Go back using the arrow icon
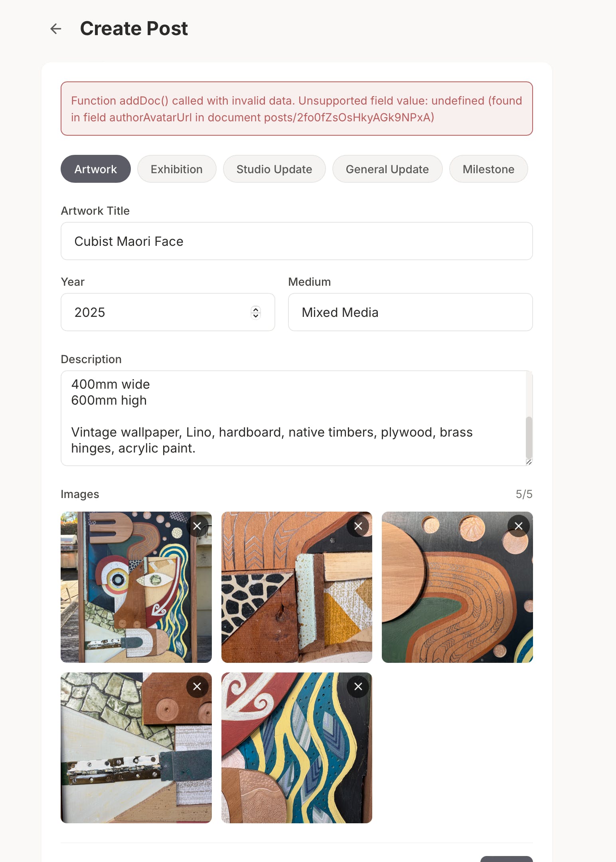Screen dimensions: 616x862 (x=56, y=29)
